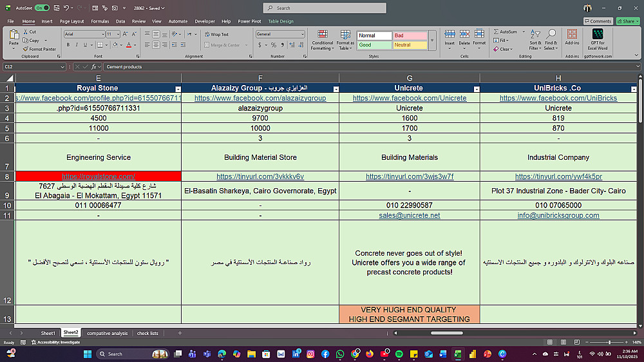Toggle Align Left horizontal alignment
Screen dimensions: 644x362
click(x=147, y=45)
